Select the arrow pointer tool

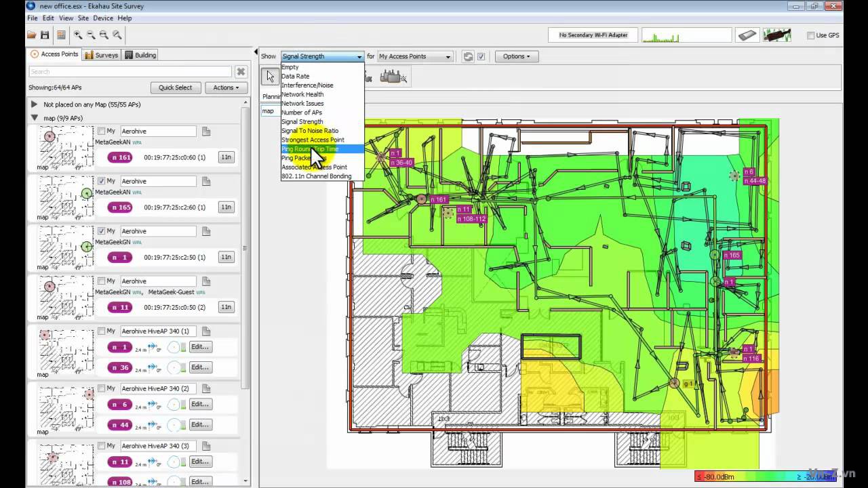pyautogui.click(x=271, y=77)
